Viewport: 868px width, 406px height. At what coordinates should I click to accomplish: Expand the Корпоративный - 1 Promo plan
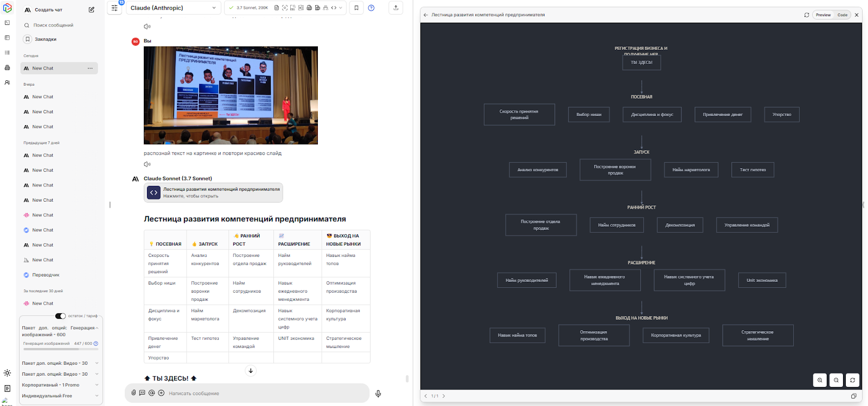(x=97, y=385)
